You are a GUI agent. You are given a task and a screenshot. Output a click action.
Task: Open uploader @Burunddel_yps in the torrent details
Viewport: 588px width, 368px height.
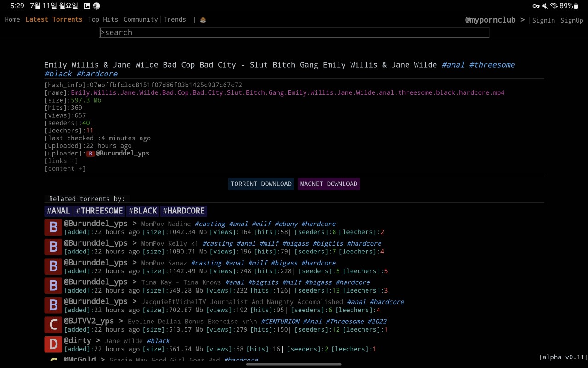[123, 154]
